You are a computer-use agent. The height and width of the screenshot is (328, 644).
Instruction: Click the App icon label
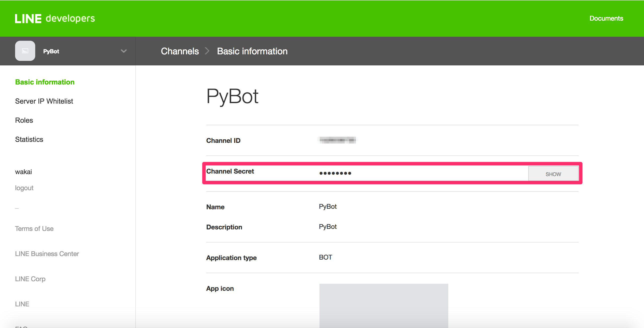coord(220,289)
